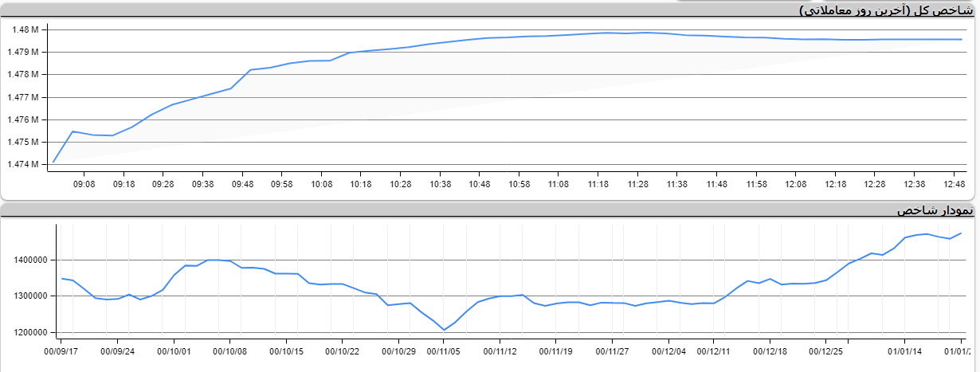The image size is (980, 372).
Task: Click the intraday line's starting point
Action: coord(53,163)
